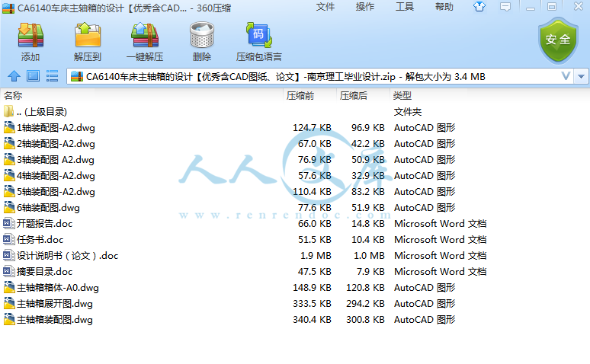The width and height of the screenshot is (590, 364).
Task: Click the 一键解压 one-click extract icon
Action: coord(145,35)
